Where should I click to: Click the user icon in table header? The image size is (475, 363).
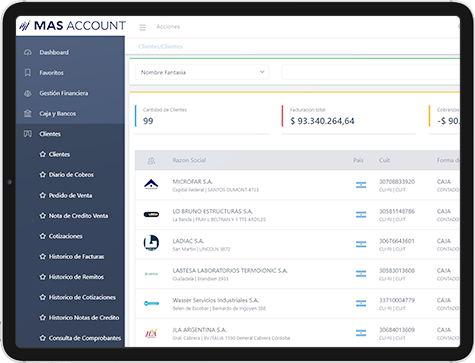[x=151, y=161]
